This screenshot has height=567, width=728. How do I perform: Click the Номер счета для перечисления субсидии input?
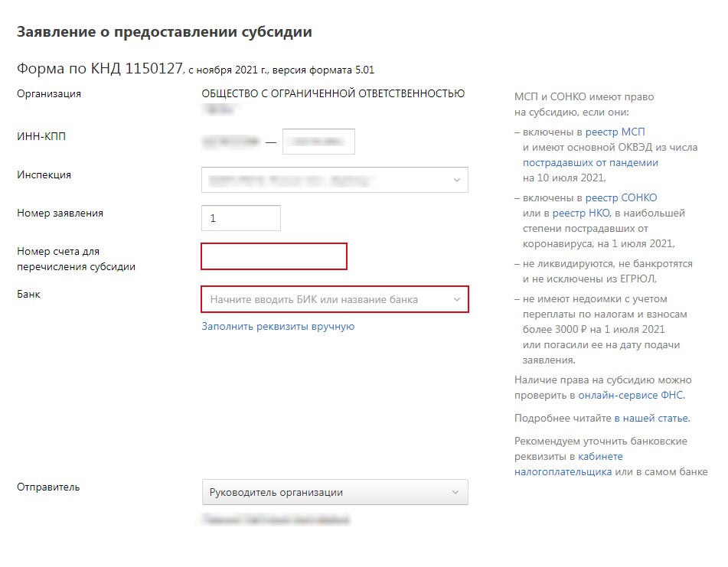tap(273, 257)
